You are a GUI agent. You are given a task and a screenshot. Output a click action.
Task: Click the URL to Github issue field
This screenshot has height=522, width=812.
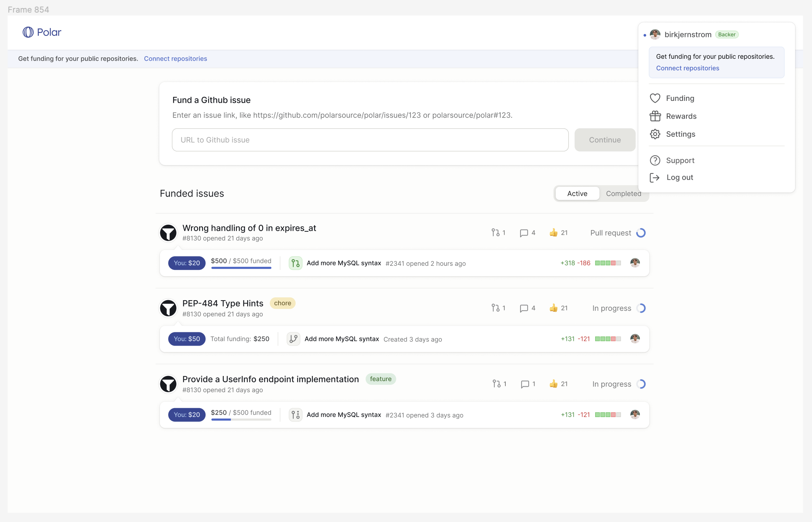click(x=370, y=140)
